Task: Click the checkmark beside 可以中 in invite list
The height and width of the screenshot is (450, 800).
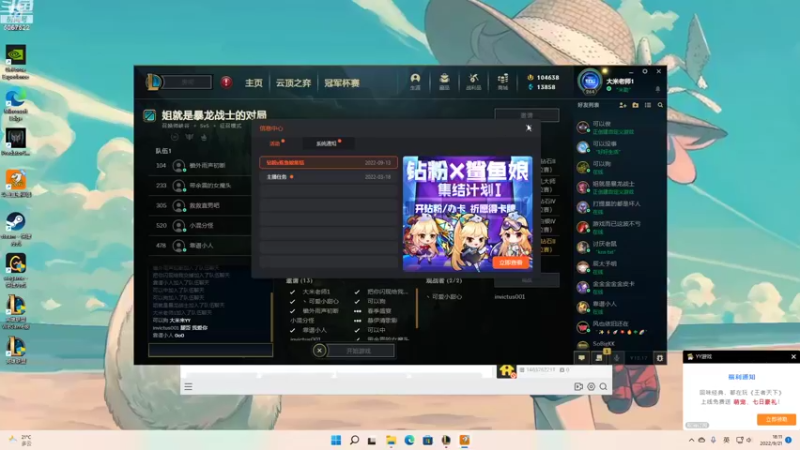Action: coord(357,330)
